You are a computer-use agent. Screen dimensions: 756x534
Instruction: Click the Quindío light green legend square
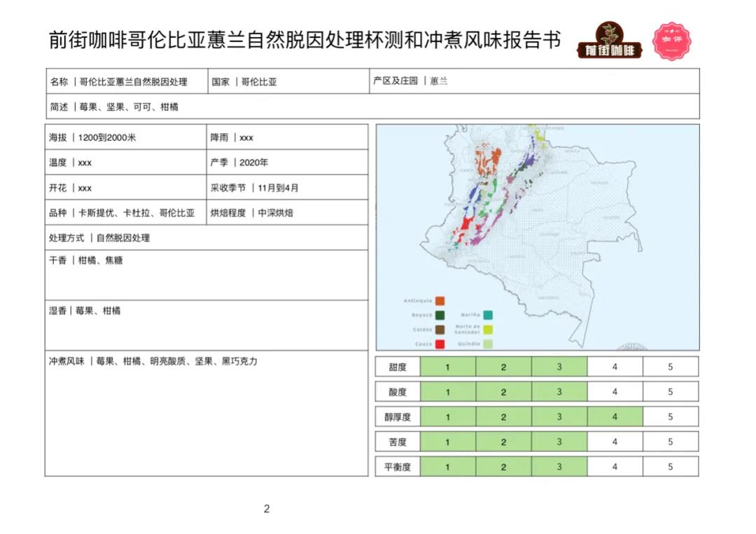[x=488, y=344]
